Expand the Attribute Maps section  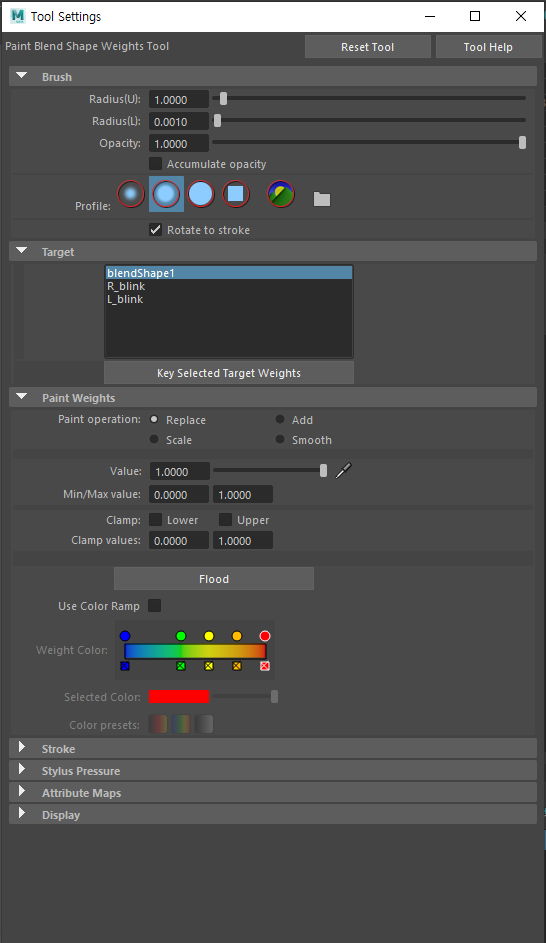(x=22, y=791)
